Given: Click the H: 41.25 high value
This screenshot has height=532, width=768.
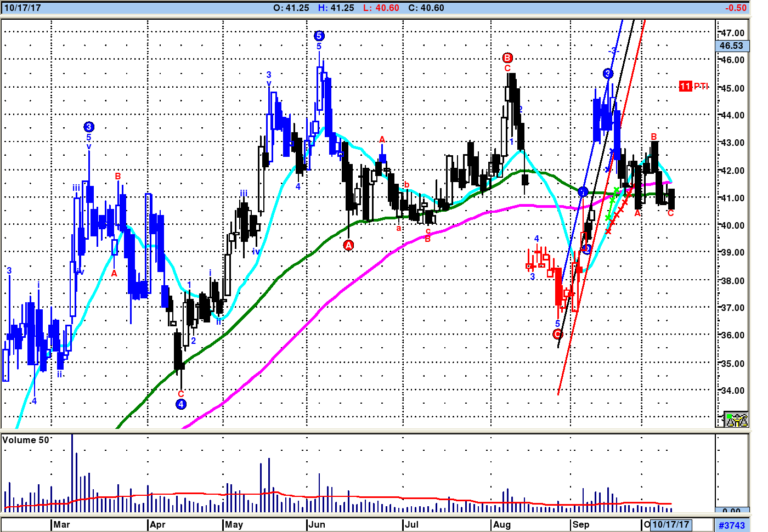Looking at the screenshot, I should tap(336, 8).
